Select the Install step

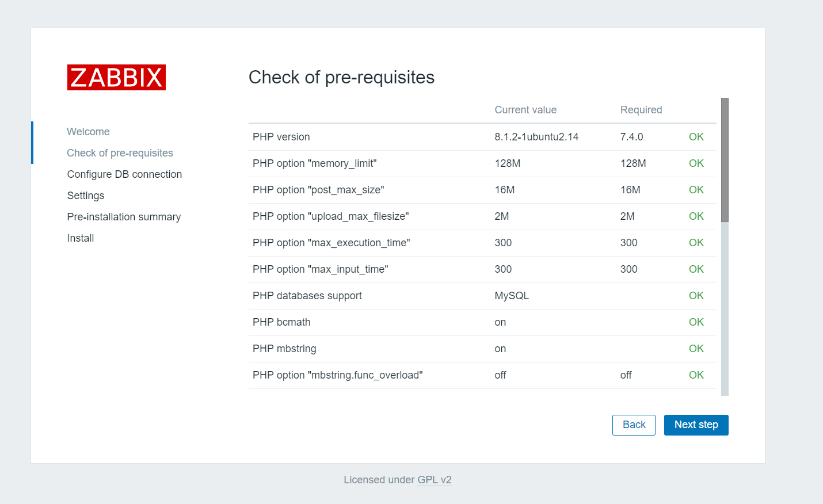81,238
